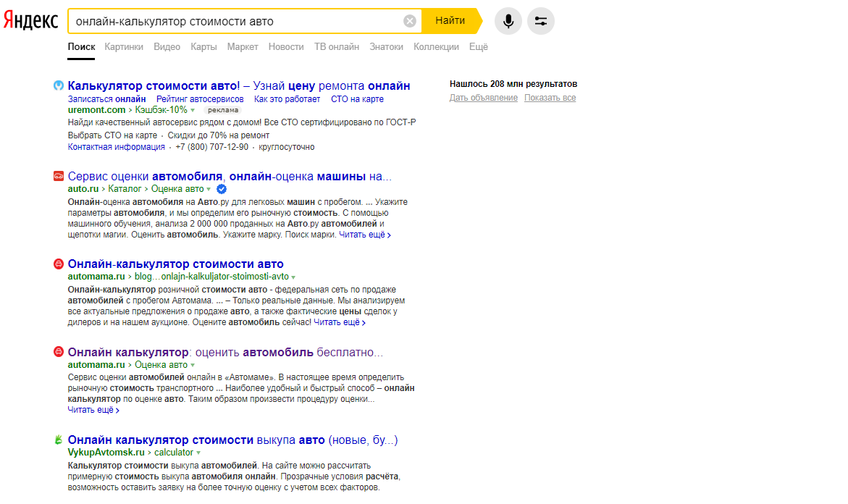Expand Читать ещё in automama blog snippet
Screen dimensions: 848x504
(340, 322)
